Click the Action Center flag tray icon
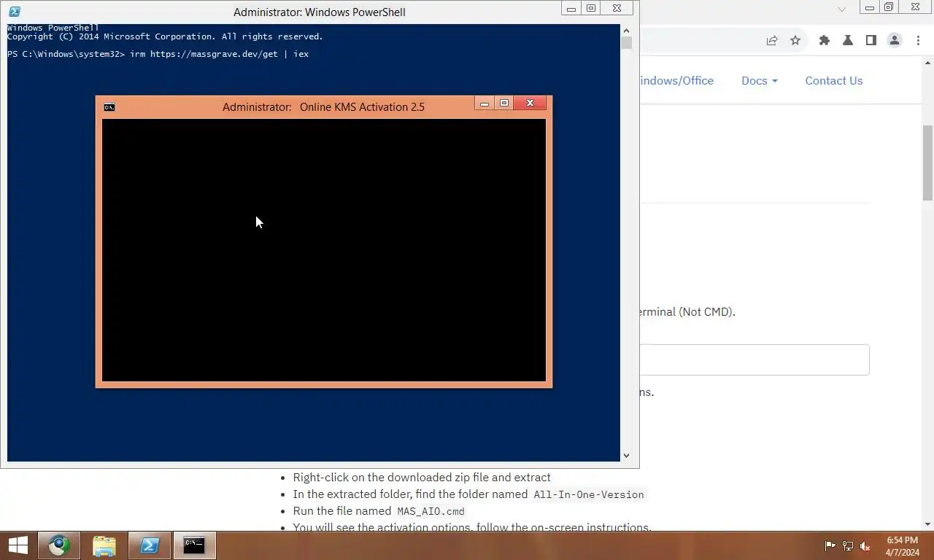Viewport: 934px width, 560px height. (x=830, y=545)
